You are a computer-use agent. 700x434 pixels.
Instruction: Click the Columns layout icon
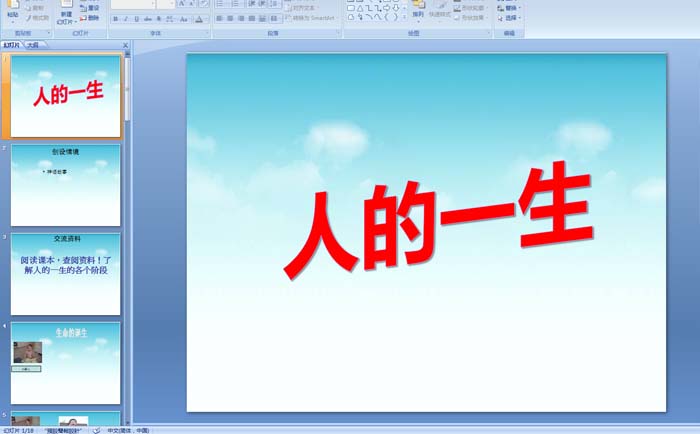pyautogui.click(x=275, y=18)
